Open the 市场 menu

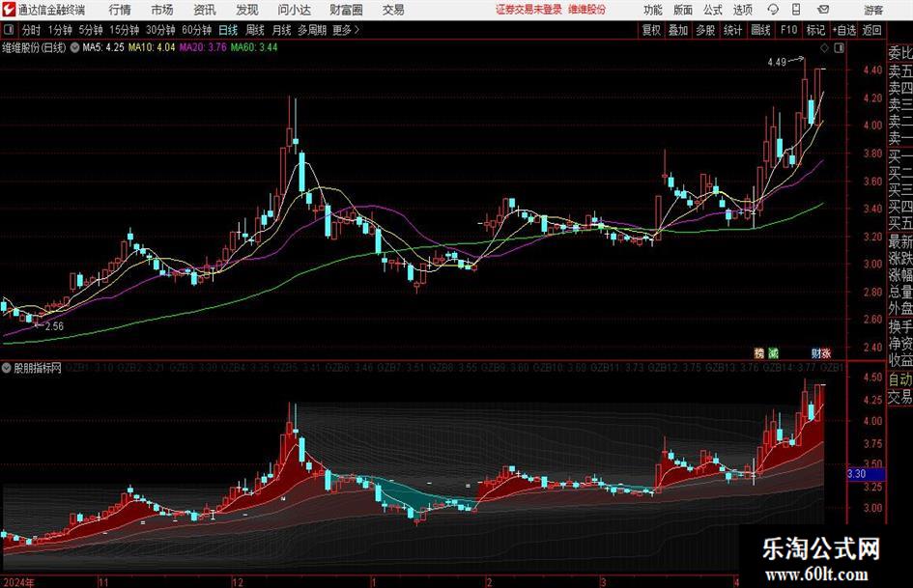[x=162, y=10]
